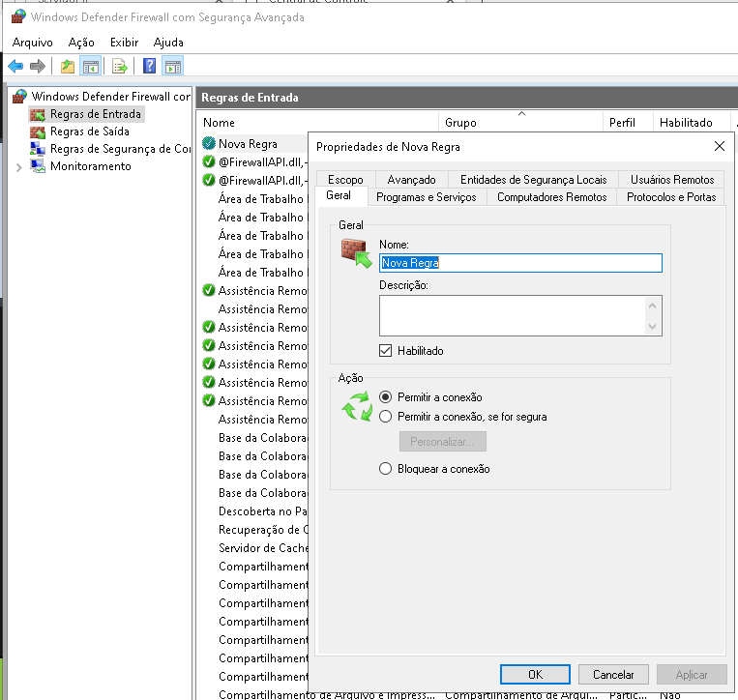738x700 pixels.
Task: Click the Monitoramento tree icon
Action: (38, 166)
